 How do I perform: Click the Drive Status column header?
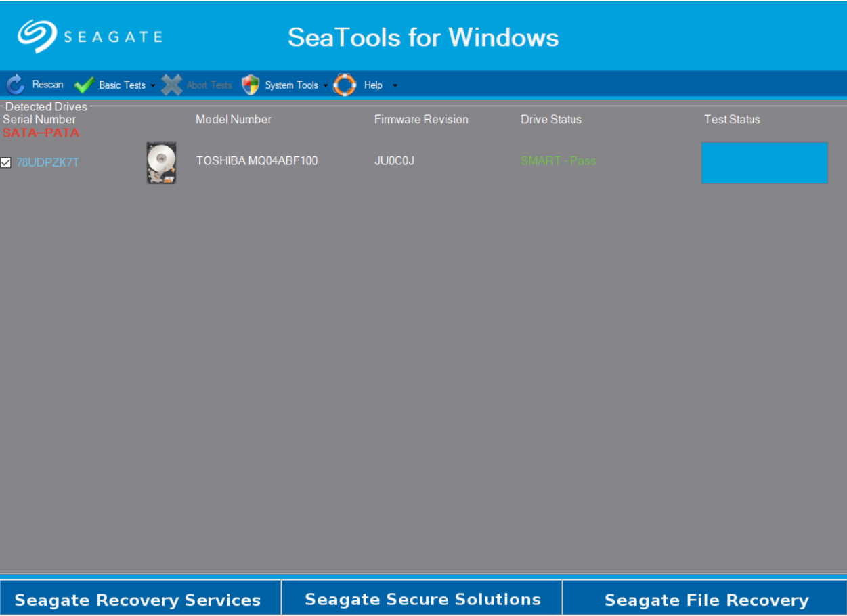[551, 120]
